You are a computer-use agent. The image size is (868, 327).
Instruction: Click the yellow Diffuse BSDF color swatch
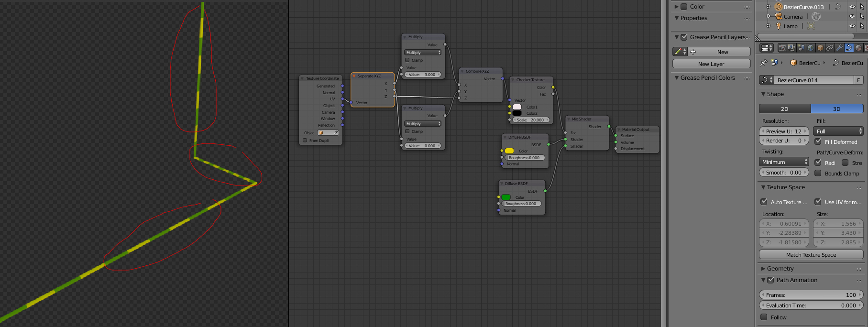pos(509,151)
